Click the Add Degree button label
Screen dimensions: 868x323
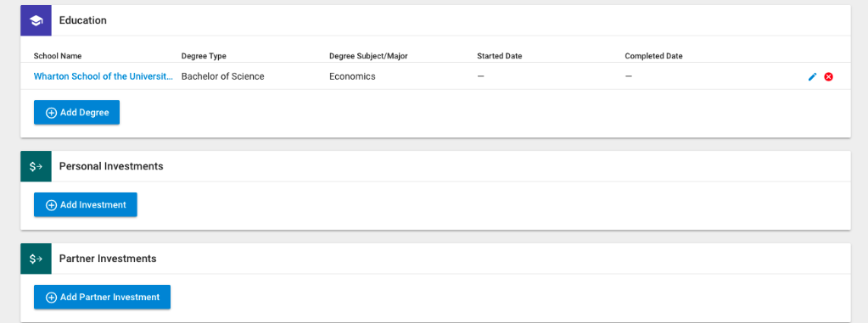pyautogui.click(x=85, y=113)
